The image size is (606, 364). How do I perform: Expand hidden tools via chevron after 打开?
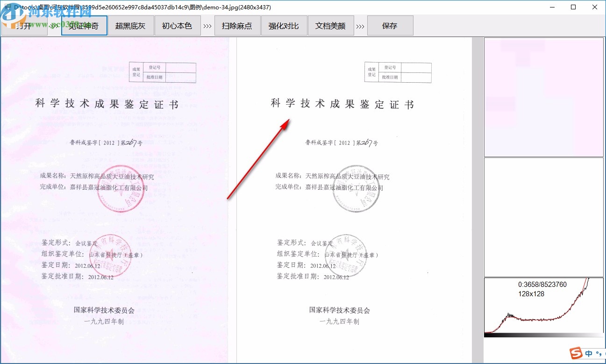54,26
